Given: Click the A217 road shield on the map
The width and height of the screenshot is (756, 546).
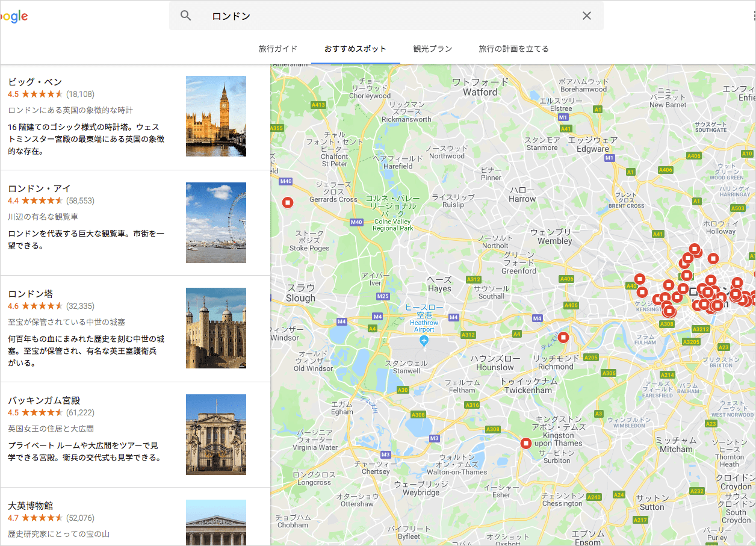Looking at the screenshot, I should pos(640,520).
